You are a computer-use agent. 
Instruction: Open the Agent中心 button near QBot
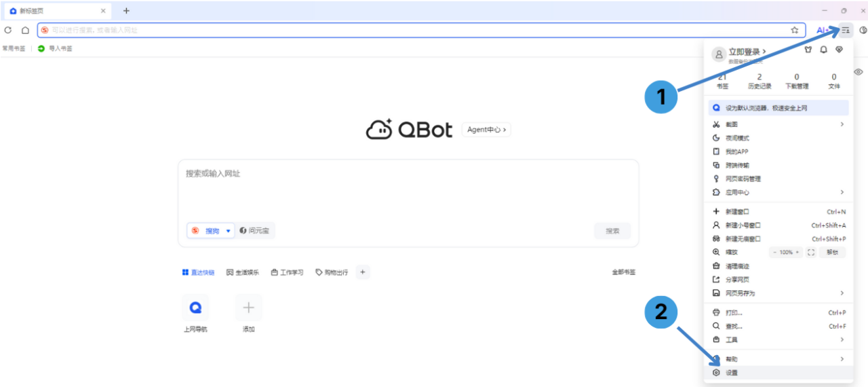486,130
